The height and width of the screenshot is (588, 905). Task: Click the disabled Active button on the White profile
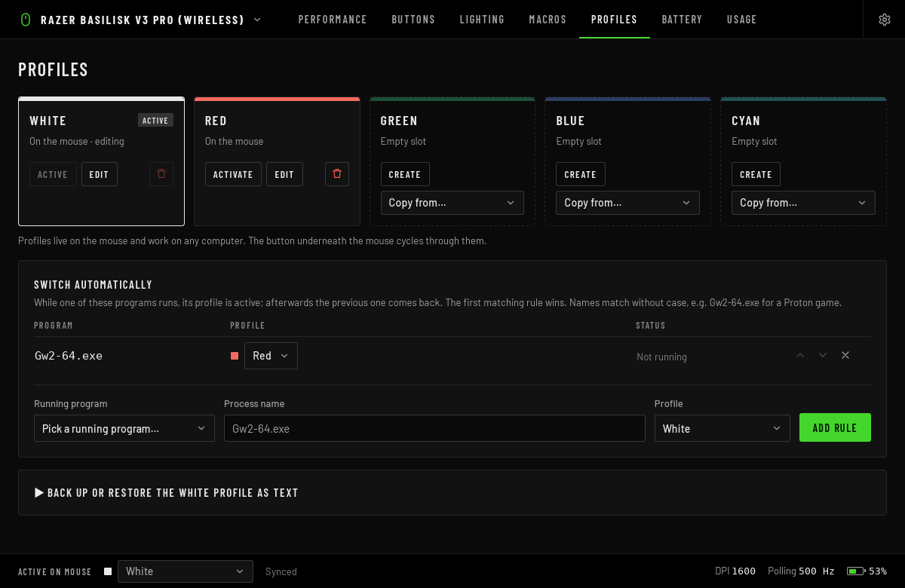53,174
